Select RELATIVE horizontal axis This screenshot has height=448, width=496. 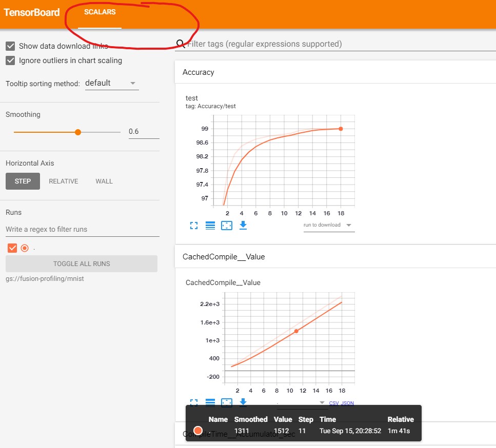63,181
